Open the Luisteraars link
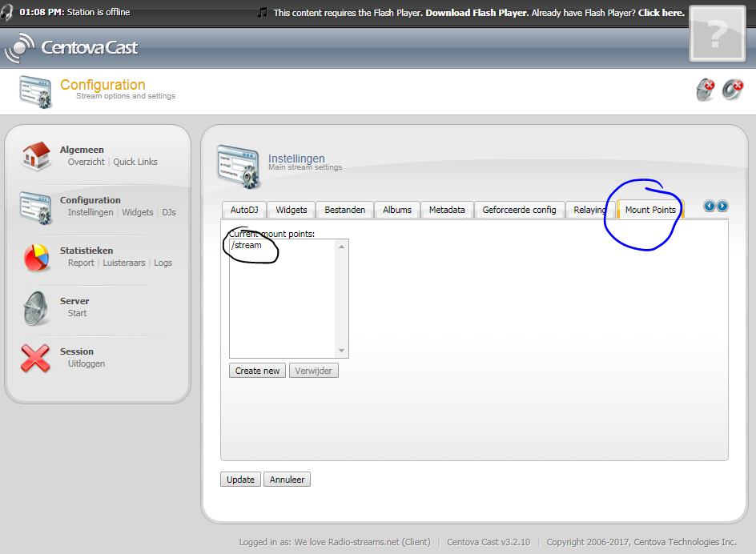The image size is (756, 554). (x=124, y=263)
